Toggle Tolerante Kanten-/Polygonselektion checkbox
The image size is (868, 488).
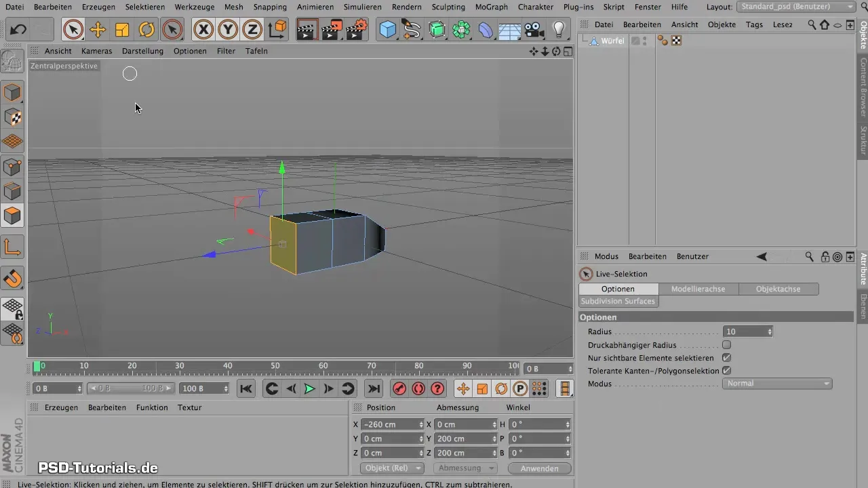[x=726, y=371]
